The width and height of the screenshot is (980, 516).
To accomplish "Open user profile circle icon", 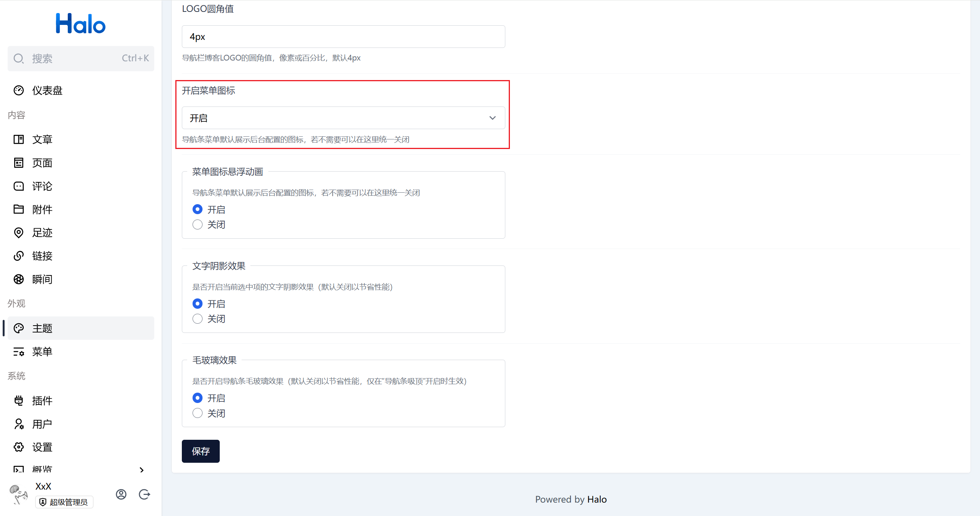I will pyautogui.click(x=121, y=495).
